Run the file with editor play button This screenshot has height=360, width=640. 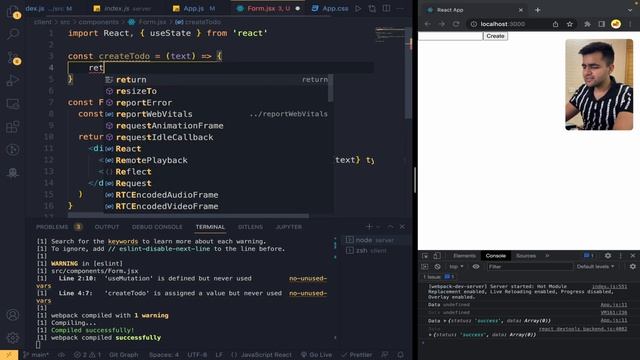click(x=358, y=8)
